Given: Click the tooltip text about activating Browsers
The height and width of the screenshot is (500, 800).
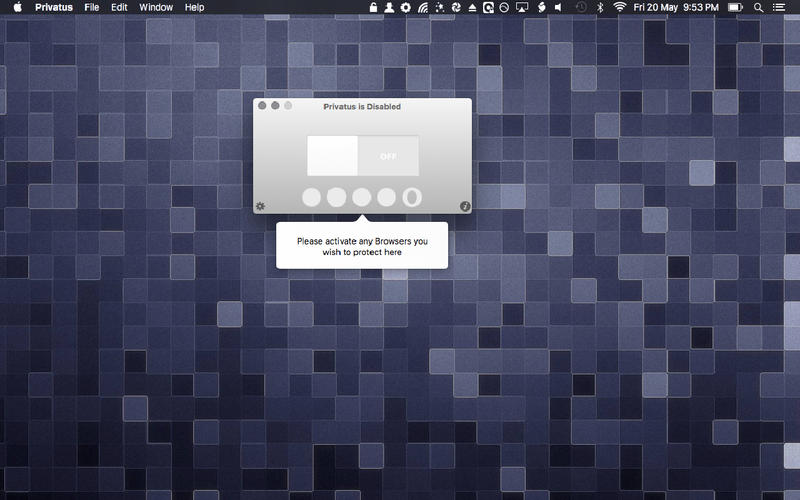Looking at the screenshot, I should coord(362,246).
